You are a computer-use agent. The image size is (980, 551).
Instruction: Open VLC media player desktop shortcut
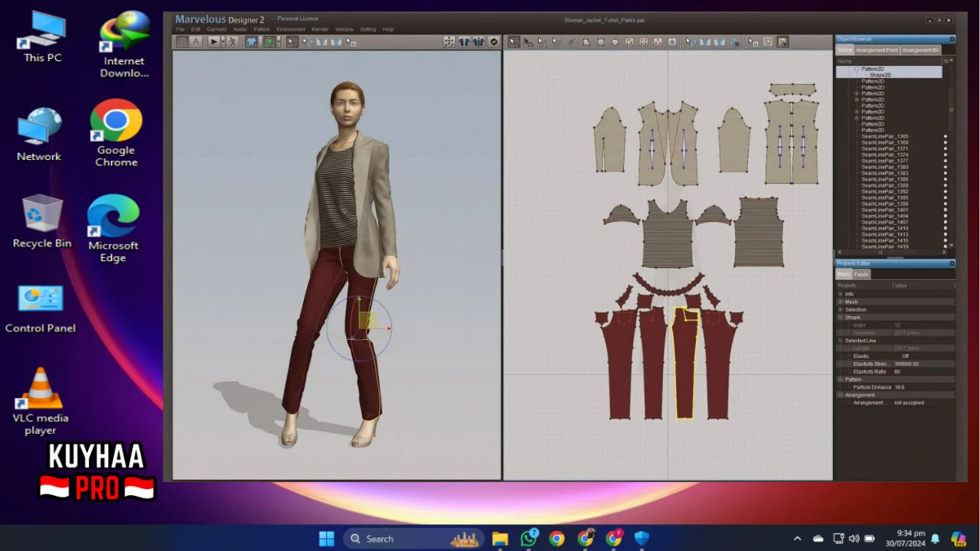click(x=40, y=401)
